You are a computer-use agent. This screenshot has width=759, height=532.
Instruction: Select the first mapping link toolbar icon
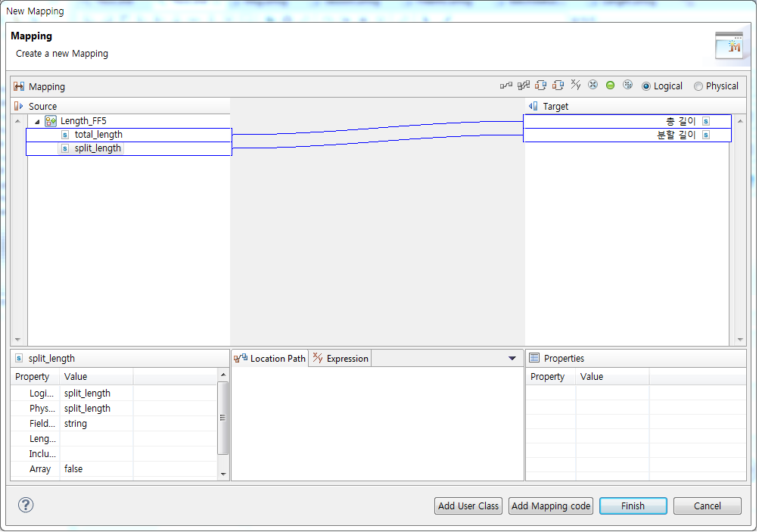[x=505, y=86]
